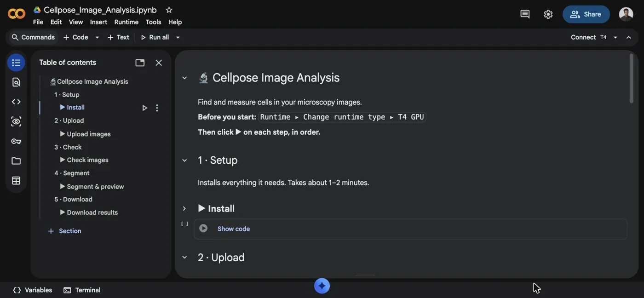Open Code snippets sidebar icon
The height and width of the screenshot is (298, 644).
tap(16, 102)
